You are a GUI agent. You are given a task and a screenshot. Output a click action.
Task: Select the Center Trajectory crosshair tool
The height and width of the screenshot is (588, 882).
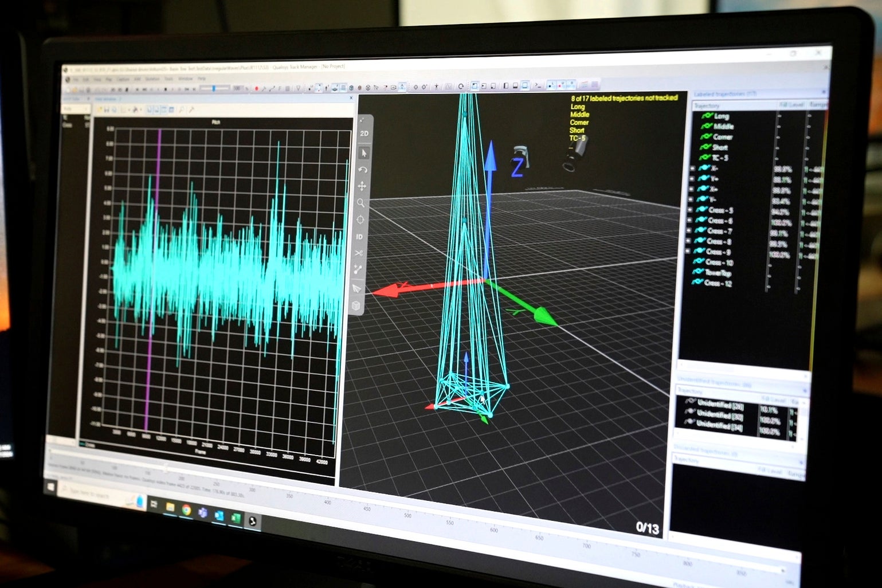click(360, 219)
